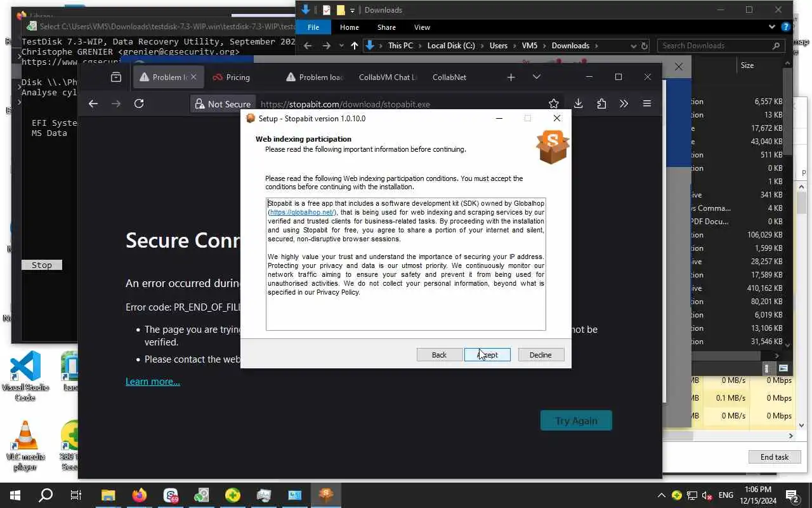Open Explorer help with the question mark icon

click(786, 27)
